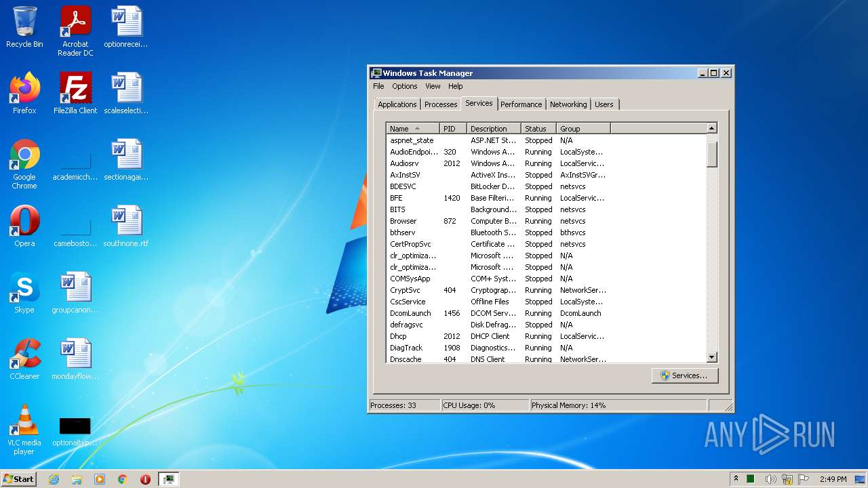Open Windows Explorer folder in taskbar
The height and width of the screenshot is (488, 868).
[77, 479]
